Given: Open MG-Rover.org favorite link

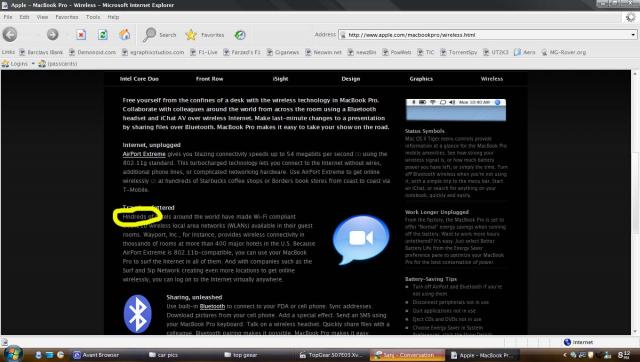Looking at the screenshot, I should (564, 52).
